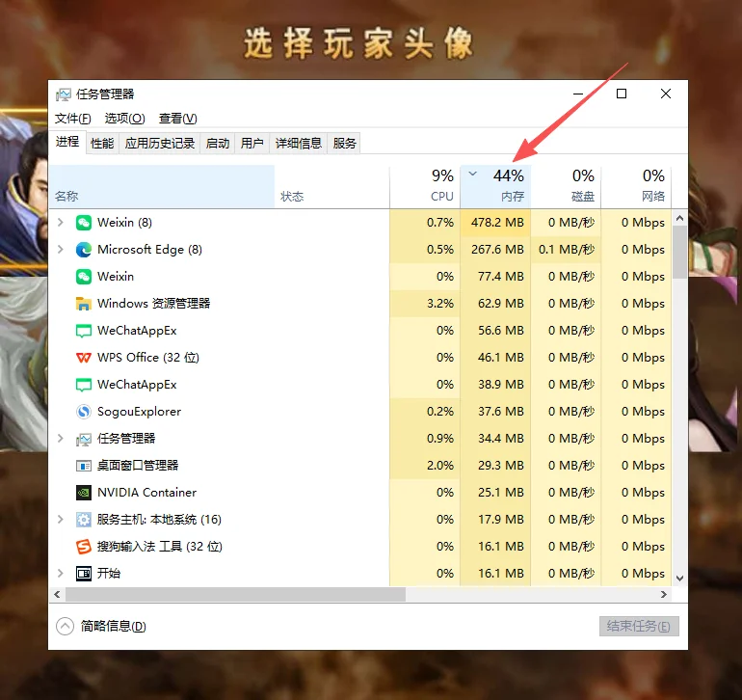Expand the 服务主机: 本地系统 (16) group
Image resolution: width=742 pixels, height=700 pixels.
click(x=60, y=519)
